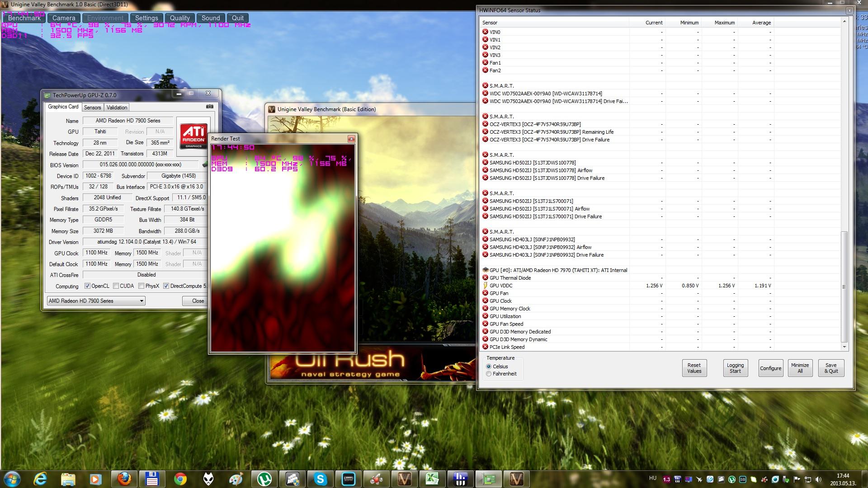Image resolution: width=868 pixels, height=488 pixels.
Task: Toggle the OpenCL checkbox in GPU-Z
Action: point(88,286)
